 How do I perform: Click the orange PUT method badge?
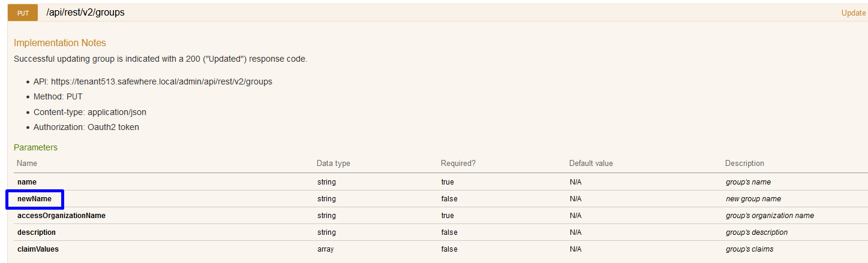[23, 13]
